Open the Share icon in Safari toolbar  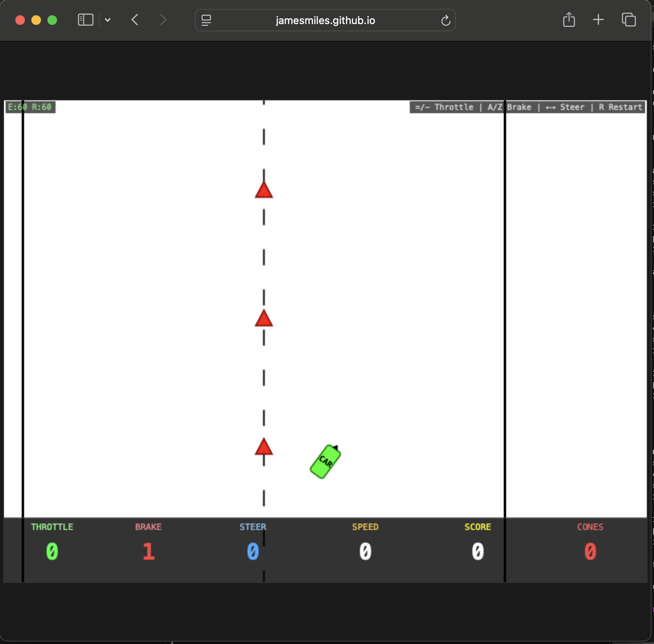[x=569, y=19]
